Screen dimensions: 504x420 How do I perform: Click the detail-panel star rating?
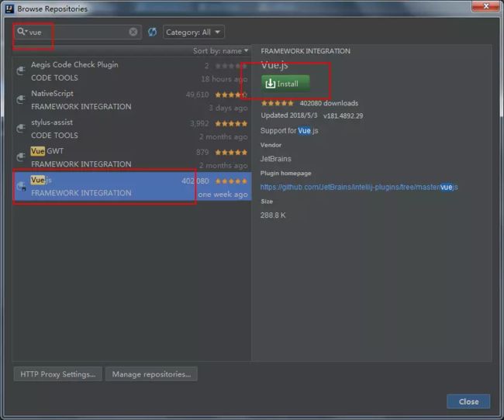(278, 104)
